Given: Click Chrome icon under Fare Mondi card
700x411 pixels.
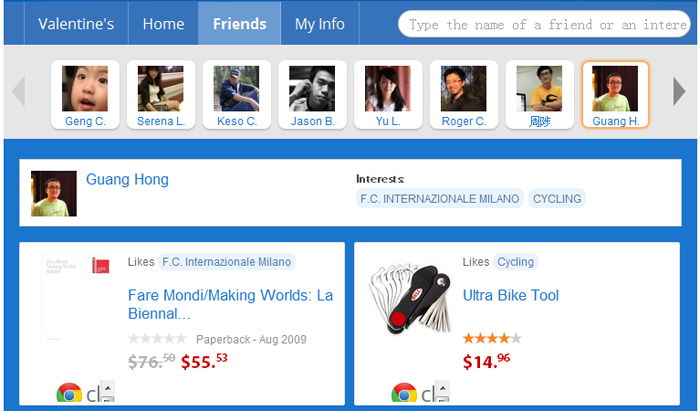Looking at the screenshot, I should (x=69, y=393).
